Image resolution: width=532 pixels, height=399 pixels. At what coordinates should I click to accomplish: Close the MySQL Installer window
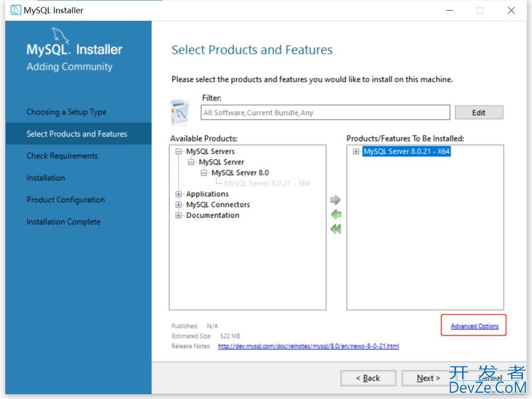click(511, 11)
